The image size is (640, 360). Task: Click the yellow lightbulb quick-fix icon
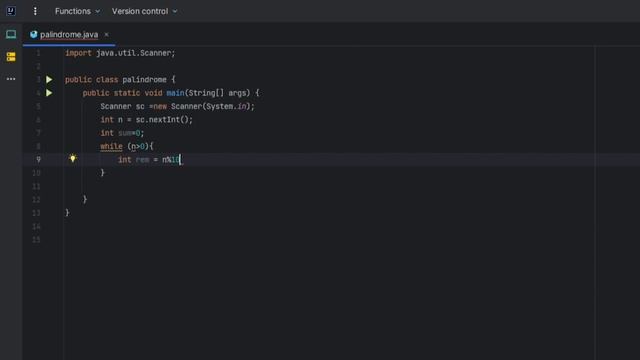(73, 158)
